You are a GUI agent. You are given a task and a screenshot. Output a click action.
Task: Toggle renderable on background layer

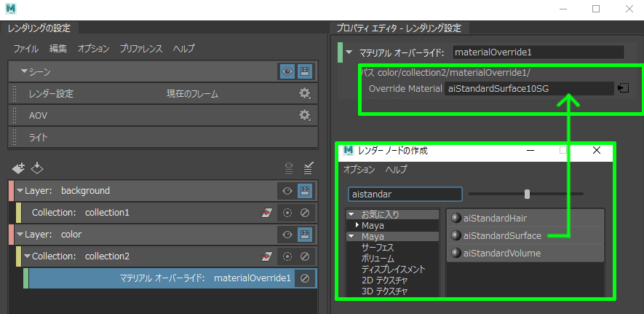(304, 191)
